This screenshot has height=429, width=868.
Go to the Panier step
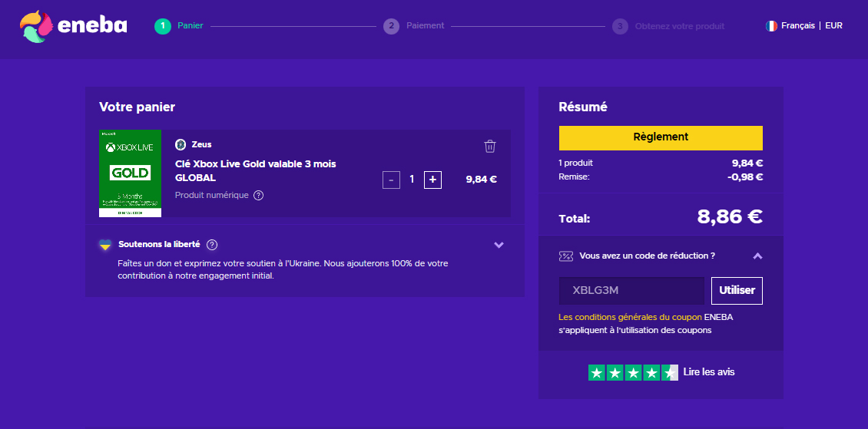coord(190,26)
